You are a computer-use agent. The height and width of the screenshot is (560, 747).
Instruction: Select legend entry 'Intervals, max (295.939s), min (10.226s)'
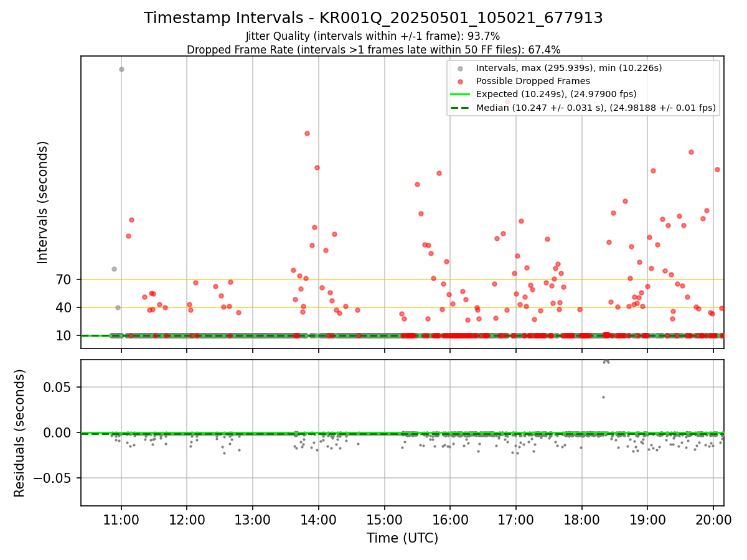pos(569,68)
